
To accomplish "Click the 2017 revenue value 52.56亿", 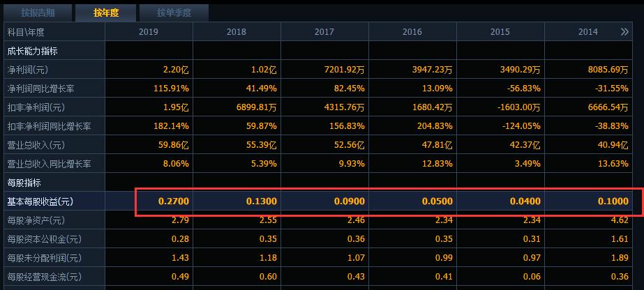I will point(349,145).
